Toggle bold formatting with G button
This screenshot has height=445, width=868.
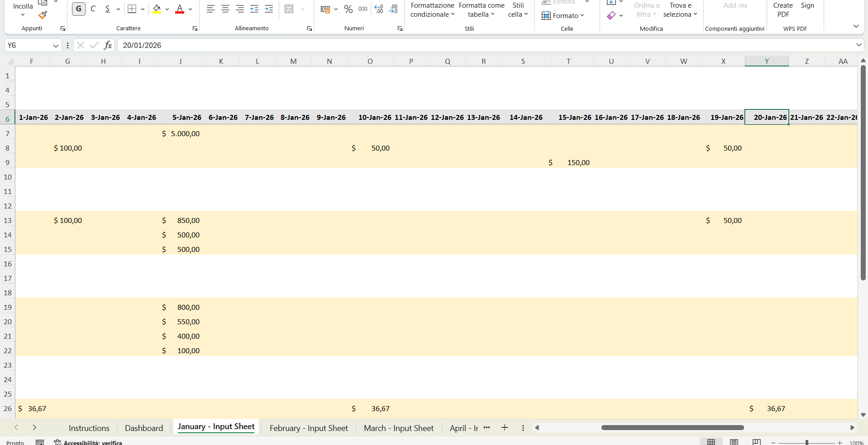coord(79,9)
